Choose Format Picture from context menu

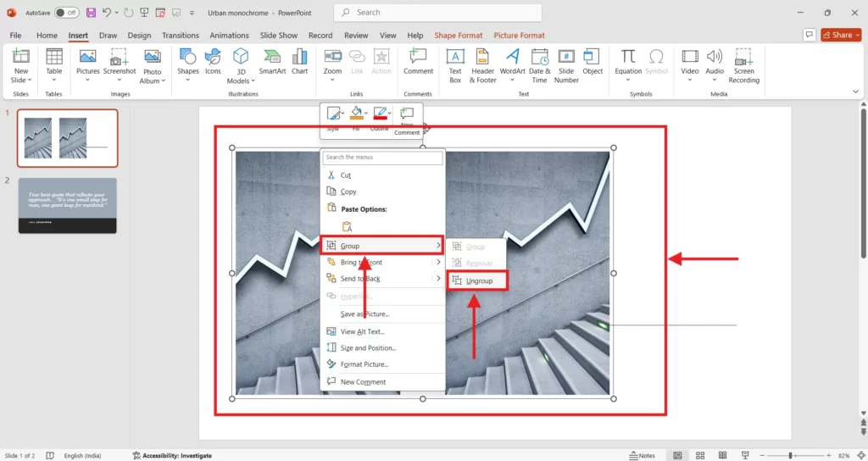click(364, 364)
